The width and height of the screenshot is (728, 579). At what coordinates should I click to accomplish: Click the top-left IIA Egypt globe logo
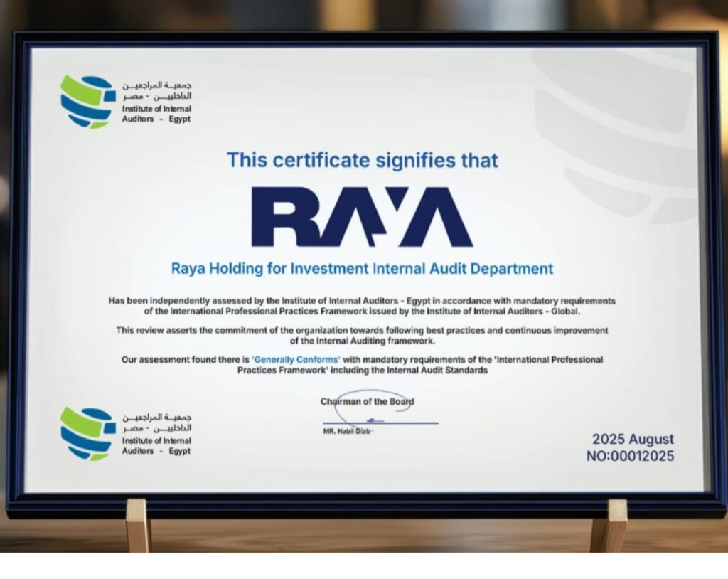click(86, 102)
